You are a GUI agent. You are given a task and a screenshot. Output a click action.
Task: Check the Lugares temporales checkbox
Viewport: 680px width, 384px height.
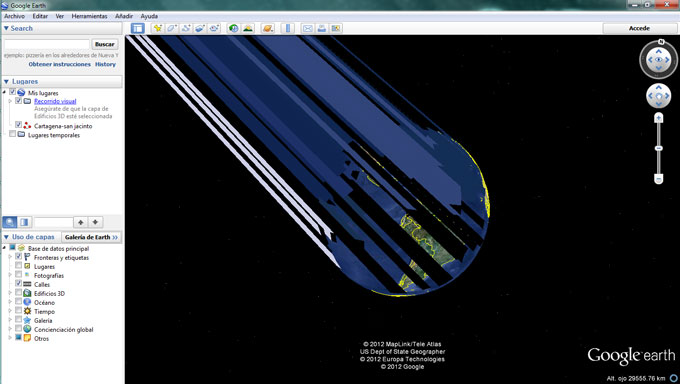tap(13, 134)
